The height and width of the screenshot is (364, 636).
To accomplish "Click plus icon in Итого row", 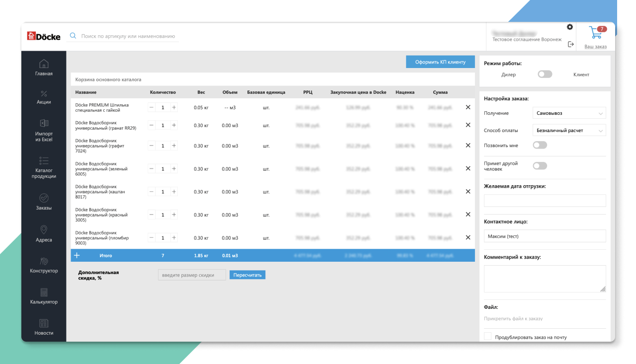I will tap(77, 255).
